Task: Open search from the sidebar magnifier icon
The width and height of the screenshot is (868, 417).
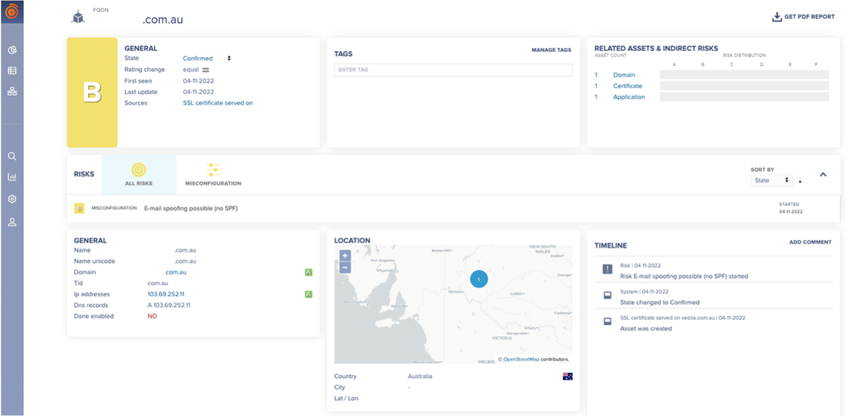Action: coord(12,157)
